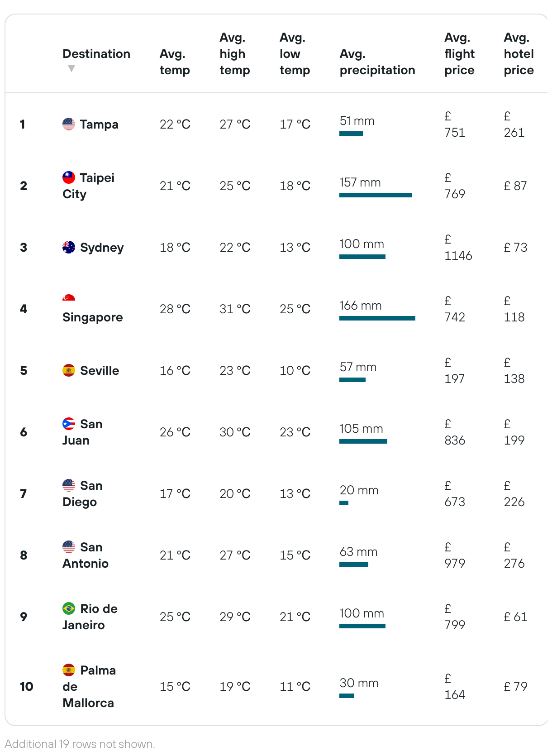Click the US flag icon beside Tampa

(69, 124)
